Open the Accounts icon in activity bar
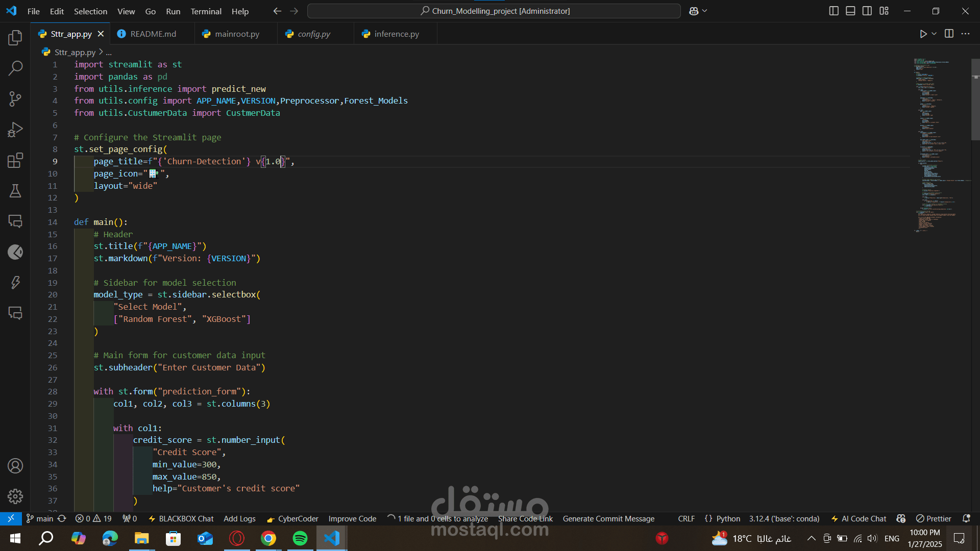Screen dimensions: 980x551 [x=15, y=466]
